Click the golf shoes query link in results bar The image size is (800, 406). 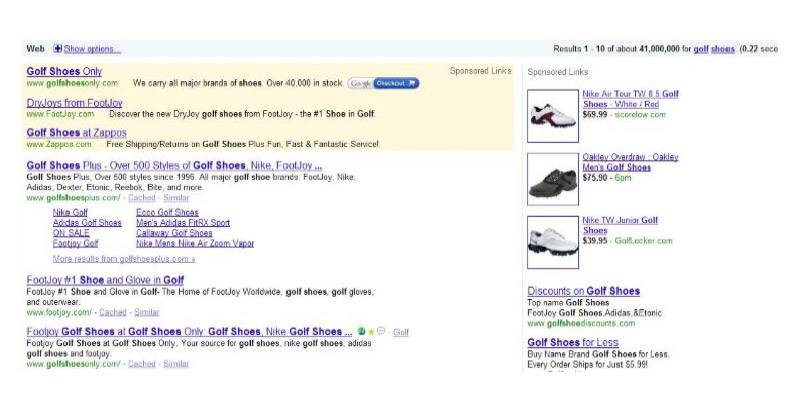coord(714,49)
